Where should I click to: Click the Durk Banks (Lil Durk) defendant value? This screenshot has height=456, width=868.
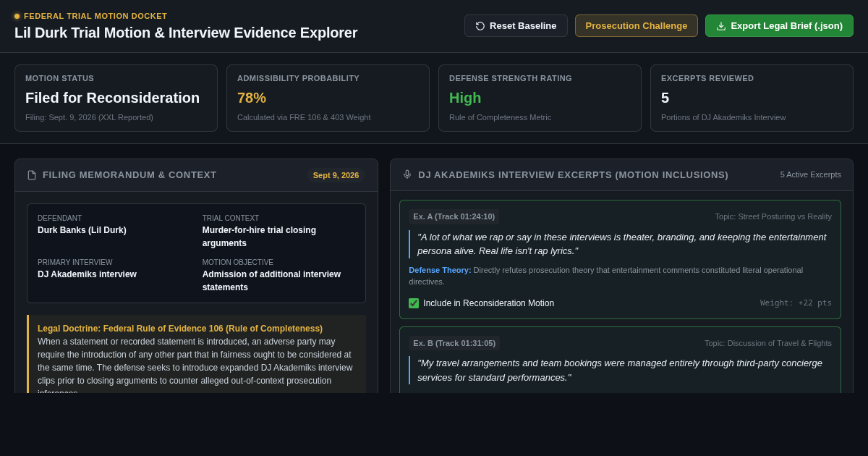pos(82,230)
